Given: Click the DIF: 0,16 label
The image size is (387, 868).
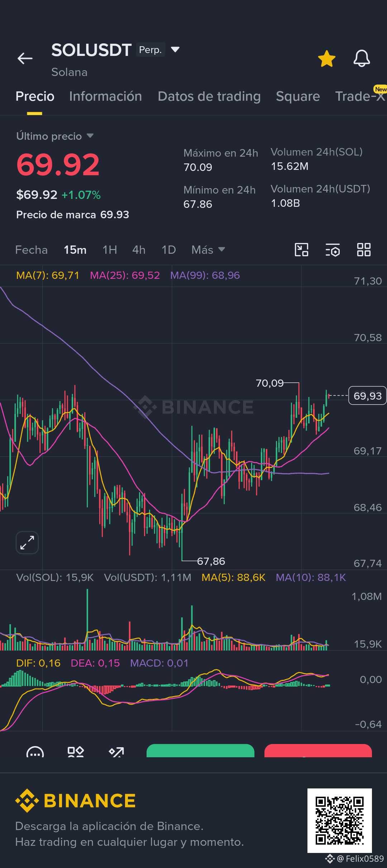Looking at the screenshot, I should point(38,663).
